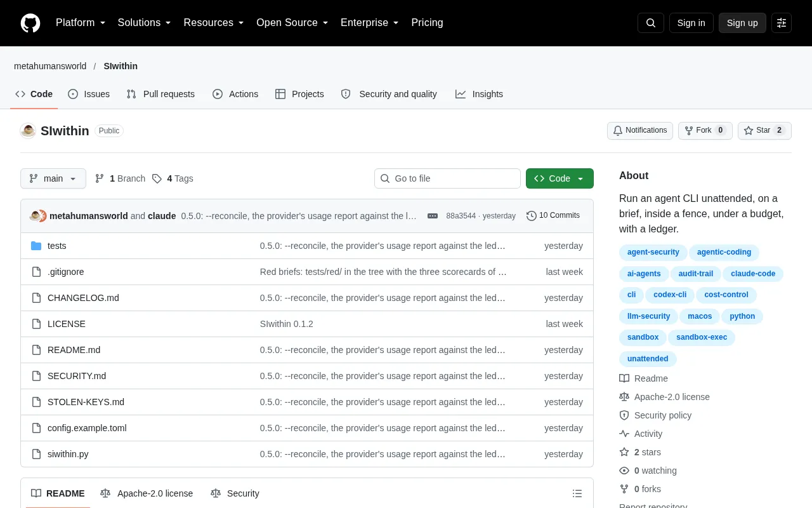Open appearance settings icon button in header

click(782, 23)
